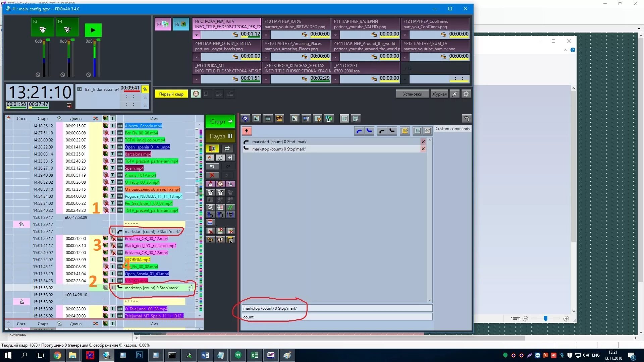Toggle the yellow movie mode button below Пауза

pyautogui.click(x=212, y=148)
